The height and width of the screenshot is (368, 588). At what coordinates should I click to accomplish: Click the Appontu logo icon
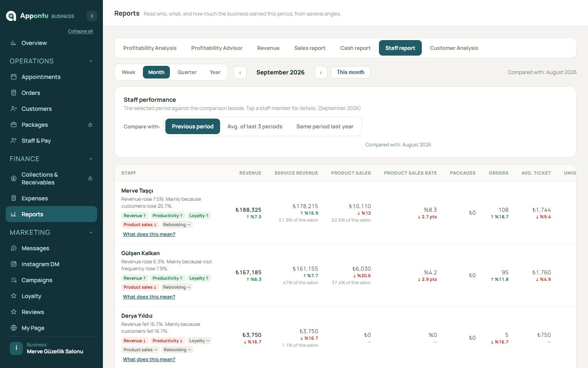tap(11, 16)
